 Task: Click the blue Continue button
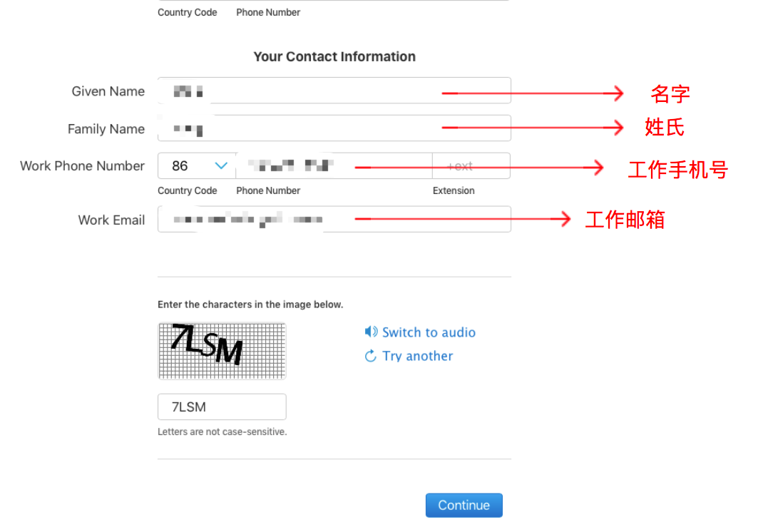464,505
